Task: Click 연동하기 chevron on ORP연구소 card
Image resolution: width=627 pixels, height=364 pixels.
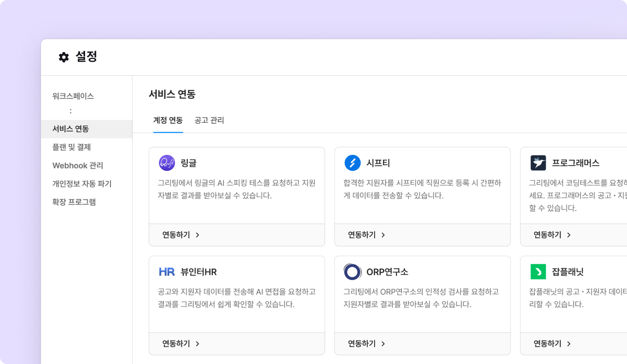Action: (x=383, y=344)
